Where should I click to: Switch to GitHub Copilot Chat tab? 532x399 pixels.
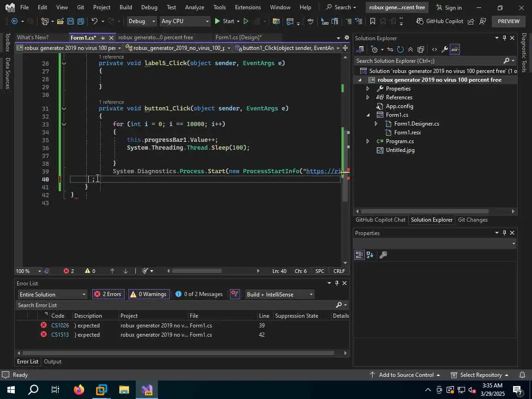tap(381, 220)
